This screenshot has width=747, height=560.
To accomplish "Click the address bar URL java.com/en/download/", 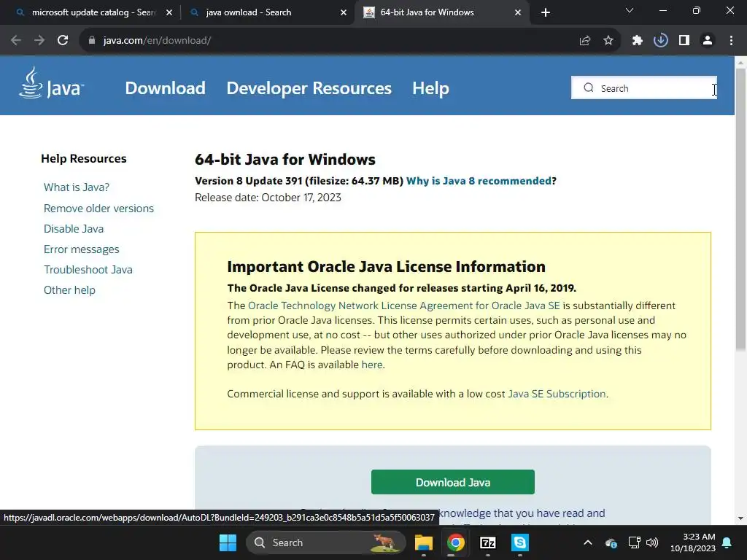I will (158, 41).
